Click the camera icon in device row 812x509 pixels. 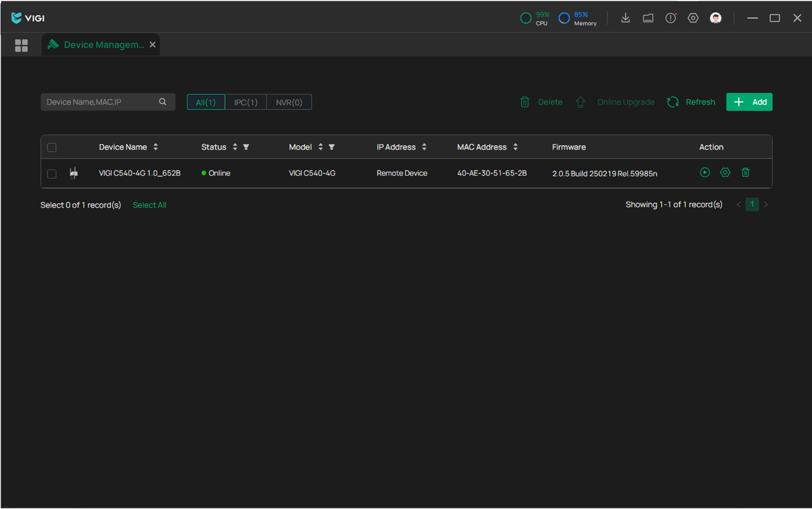(x=74, y=173)
